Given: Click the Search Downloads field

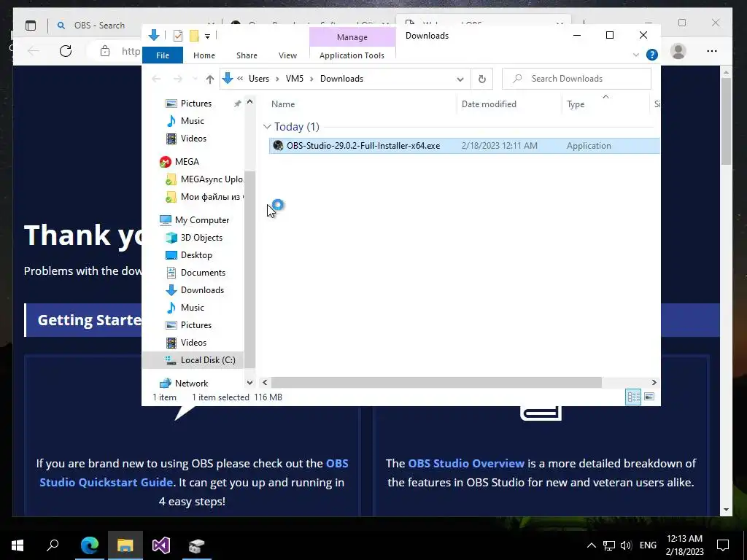Looking at the screenshot, I should [x=576, y=79].
